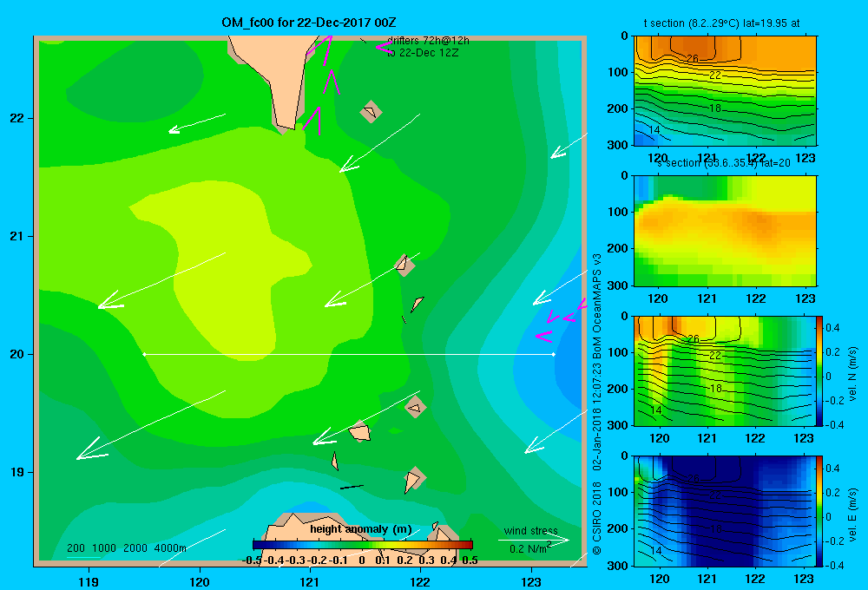Click the title "OM_fc00 for 22-Dec-2017 00Z"
Viewport: 868px width, 590px height.
tap(309, 23)
